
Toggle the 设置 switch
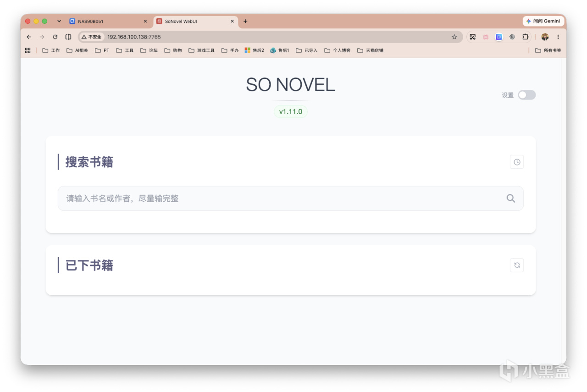pyautogui.click(x=526, y=95)
